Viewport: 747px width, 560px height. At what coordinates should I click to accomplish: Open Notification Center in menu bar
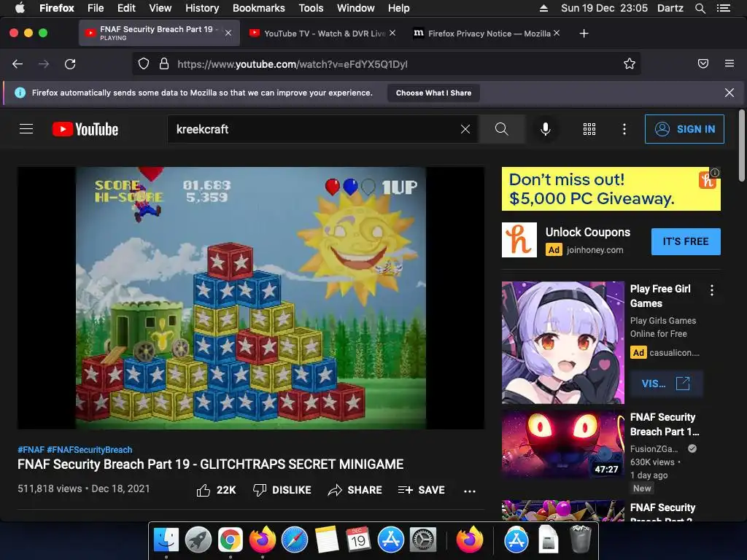pyautogui.click(x=724, y=8)
